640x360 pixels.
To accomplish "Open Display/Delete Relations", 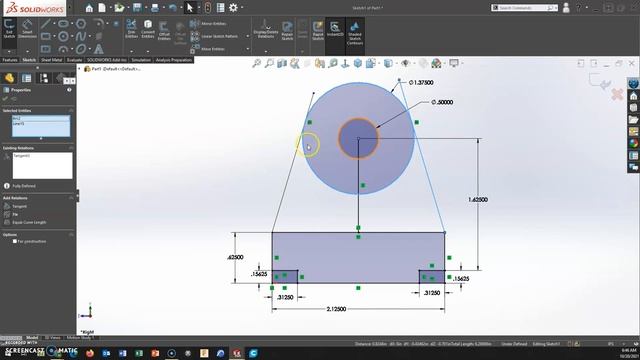I will 266,29.
